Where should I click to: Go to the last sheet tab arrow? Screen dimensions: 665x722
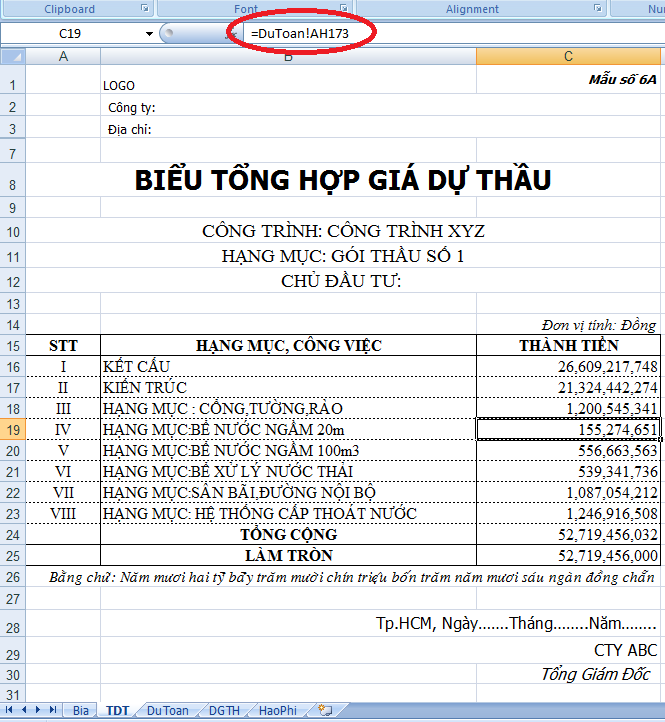53,710
